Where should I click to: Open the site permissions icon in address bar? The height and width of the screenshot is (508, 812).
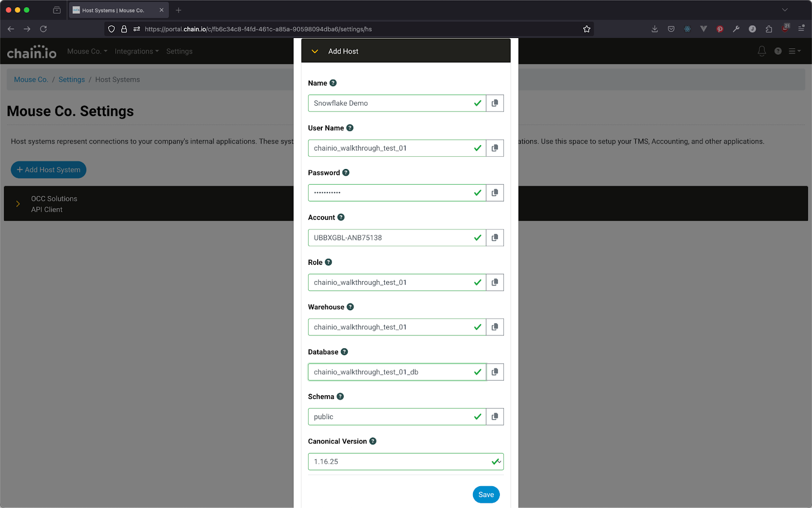(x=137, y=29)
